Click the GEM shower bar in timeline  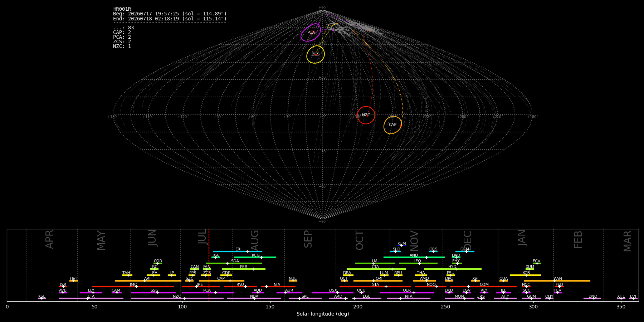[x=465, y=251]
